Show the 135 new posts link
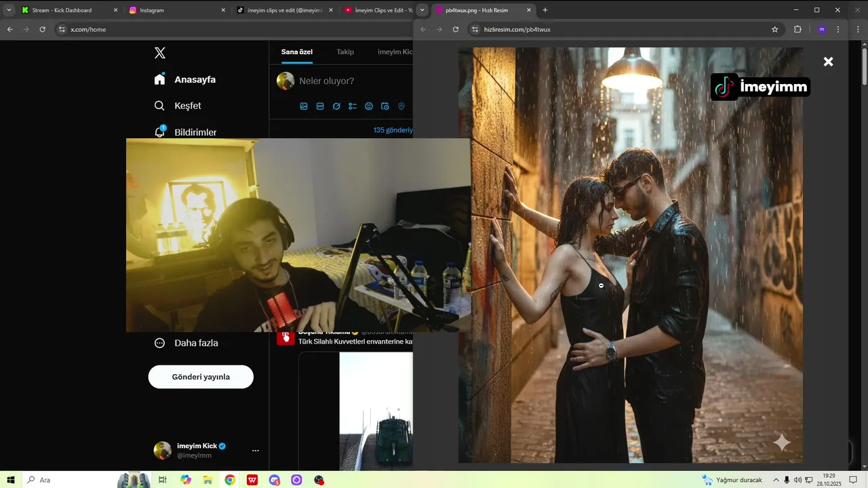This screenshot has width=868, height=488. (x=393, y=130)
